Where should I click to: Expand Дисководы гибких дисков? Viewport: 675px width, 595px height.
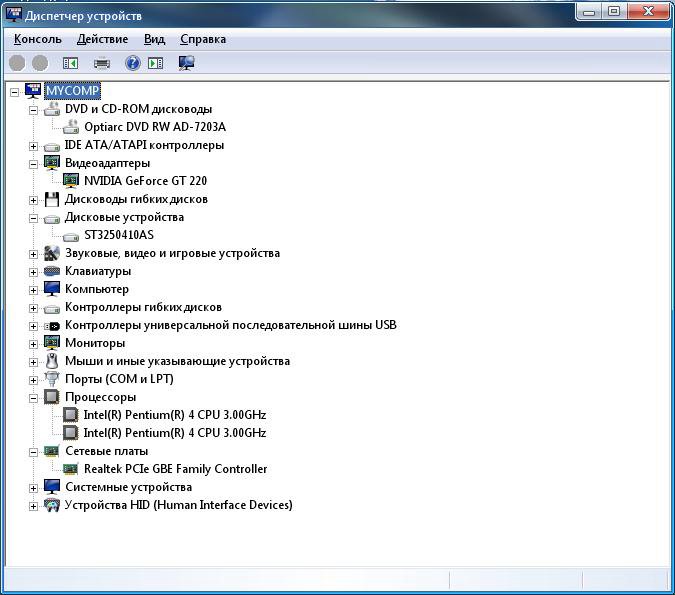pyautogui.click(x=33, y=200)
